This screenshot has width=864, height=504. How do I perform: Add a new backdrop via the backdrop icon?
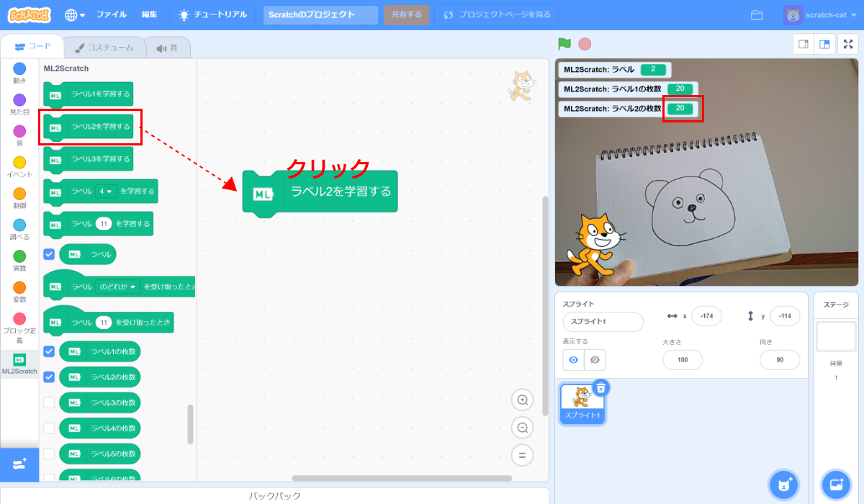click(x=835, y=485)
